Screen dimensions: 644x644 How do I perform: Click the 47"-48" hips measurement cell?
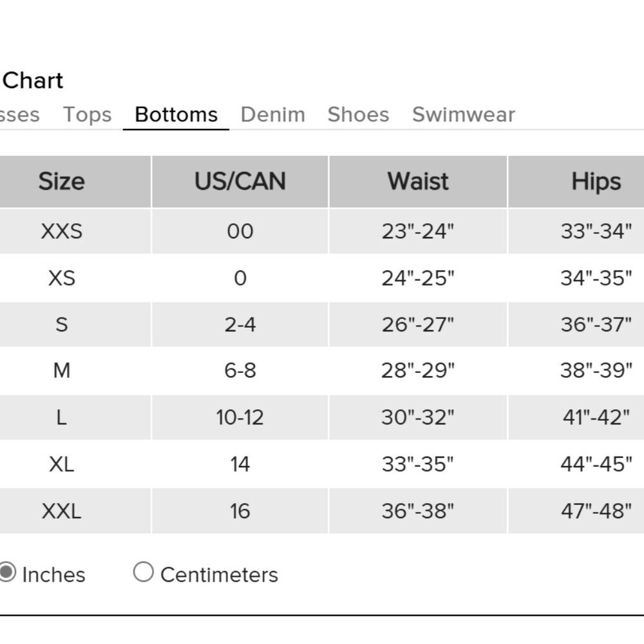click(x=596, y=511)
